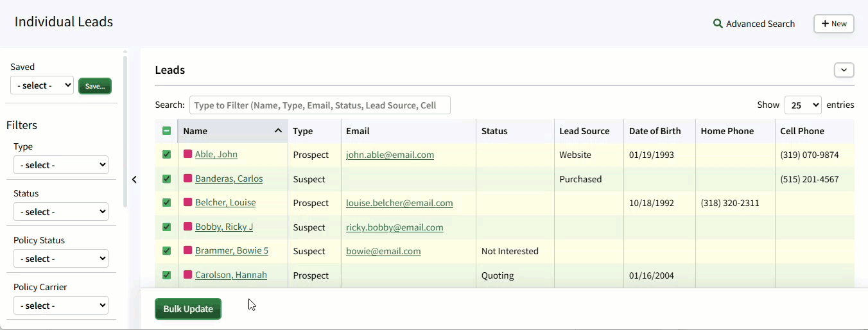
Task: Click the Advanced Search magnifier icon
Action: (718, 24)
